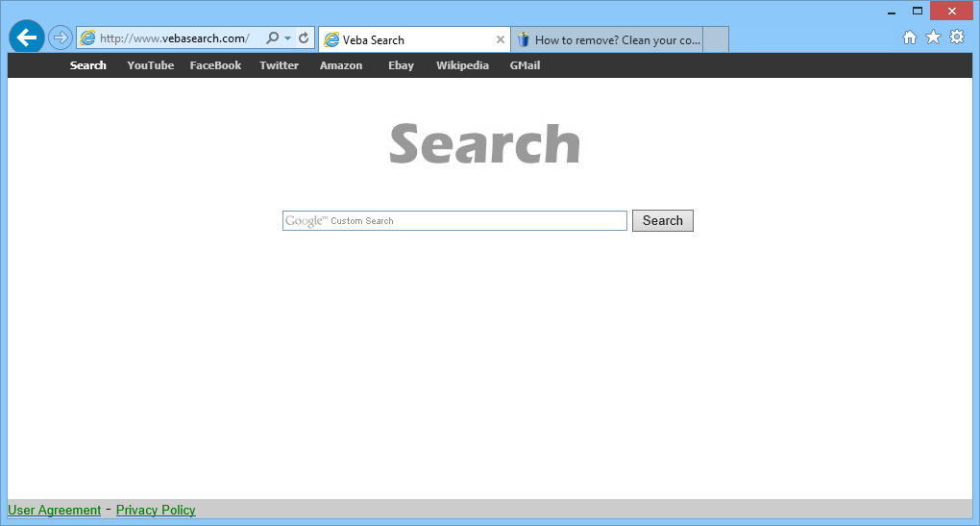This screenshot has width=980, height=526.
Task: Close the Veba Search tab
Action: click(x=500, y=39)
